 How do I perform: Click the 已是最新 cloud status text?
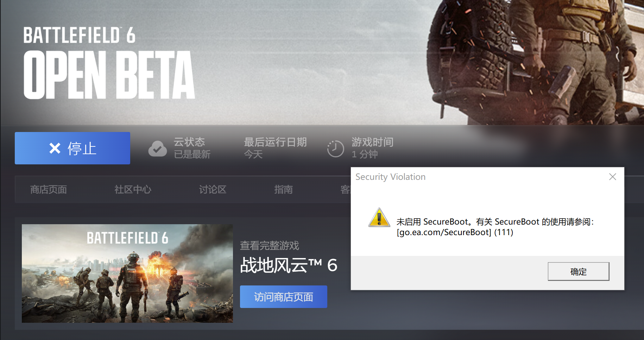point(192,154)
